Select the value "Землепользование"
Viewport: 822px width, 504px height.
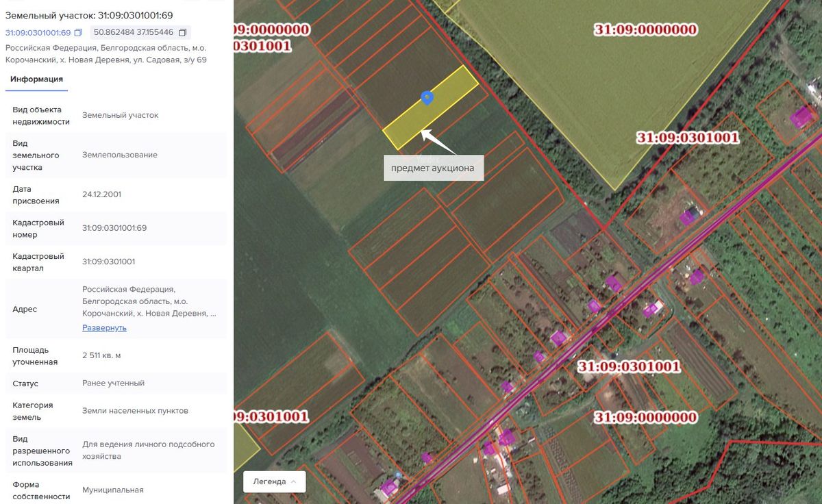click(x=120, y=155)
